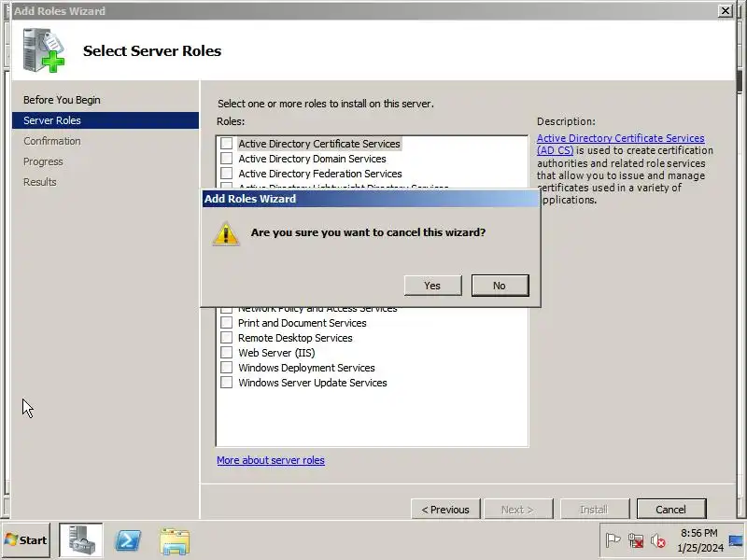Confirm cancel by clicking Yes

tap(432, 286)
